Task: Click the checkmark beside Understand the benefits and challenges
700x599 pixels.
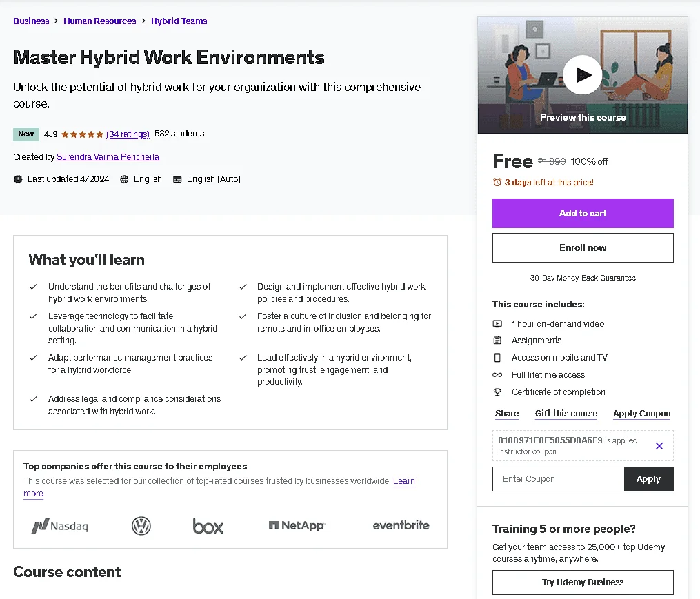Action: click(x=33, y=287)
